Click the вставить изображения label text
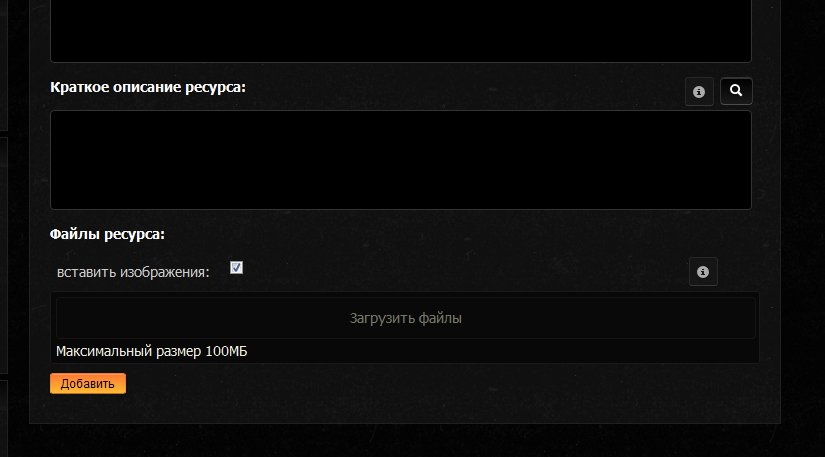This screenshot has height=457, width=825. tap(133, 272)
